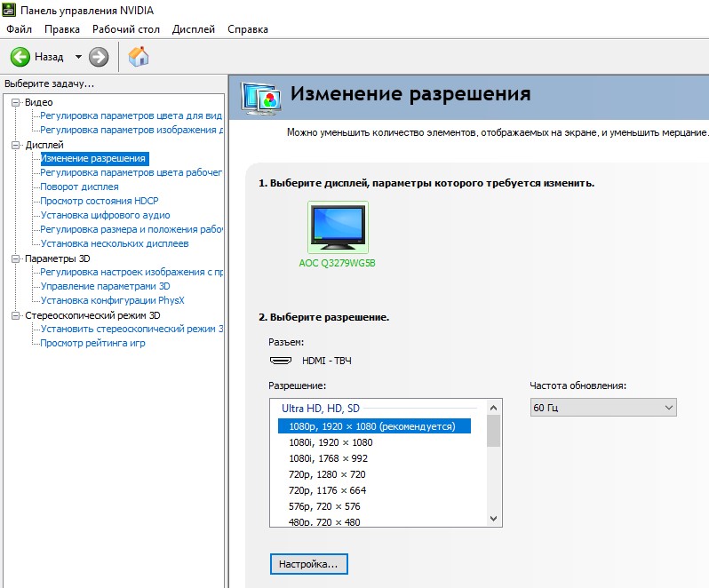Go back using the green Назад arrow

point(20,57)
